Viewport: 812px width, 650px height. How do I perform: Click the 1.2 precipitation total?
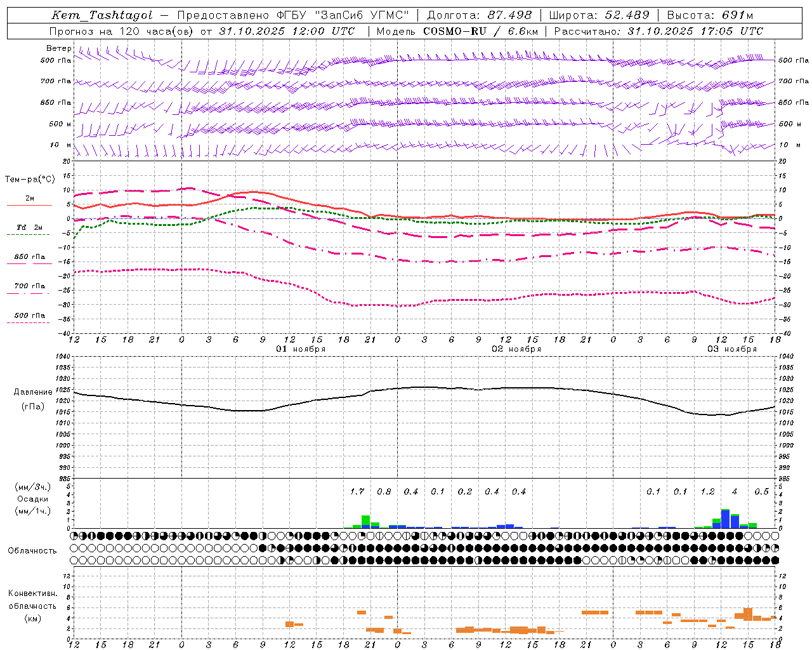(708, 491)
